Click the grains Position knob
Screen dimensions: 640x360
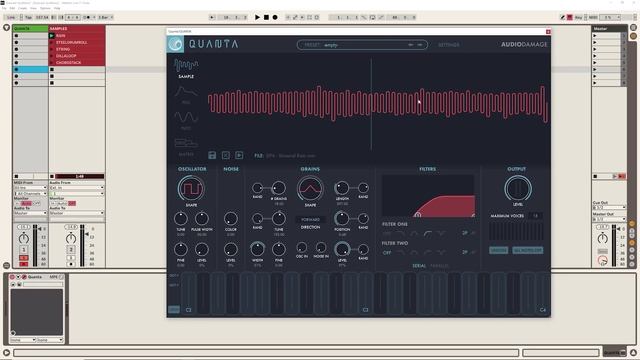click(342, 218)
